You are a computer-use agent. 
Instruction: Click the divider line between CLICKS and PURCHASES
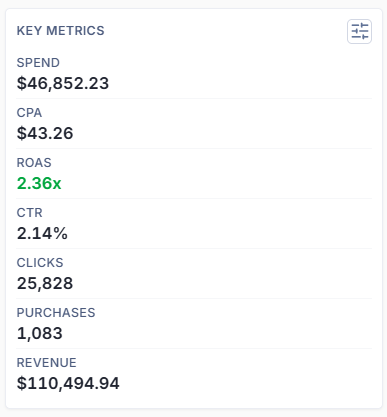click(194, 298)
